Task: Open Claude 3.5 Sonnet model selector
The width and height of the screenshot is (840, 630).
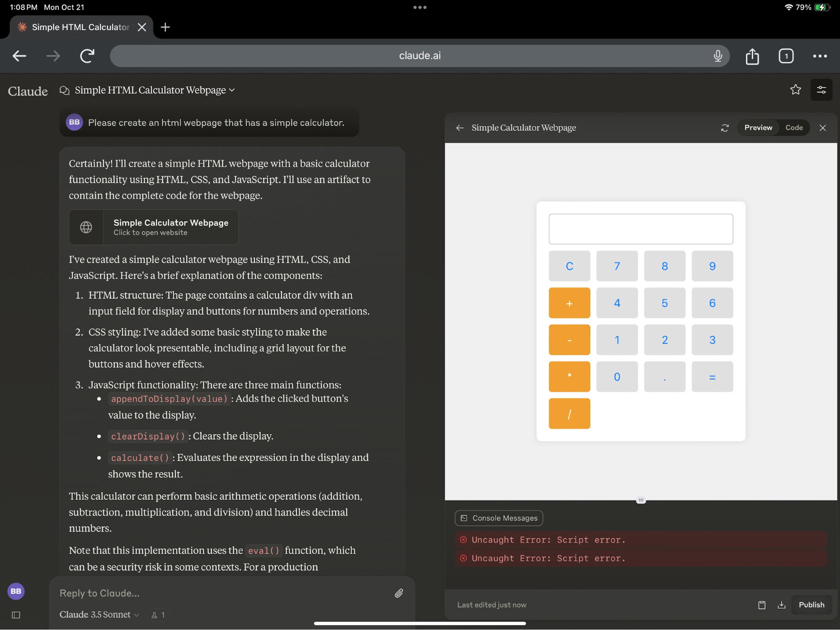Action: (x=99, y=615)
